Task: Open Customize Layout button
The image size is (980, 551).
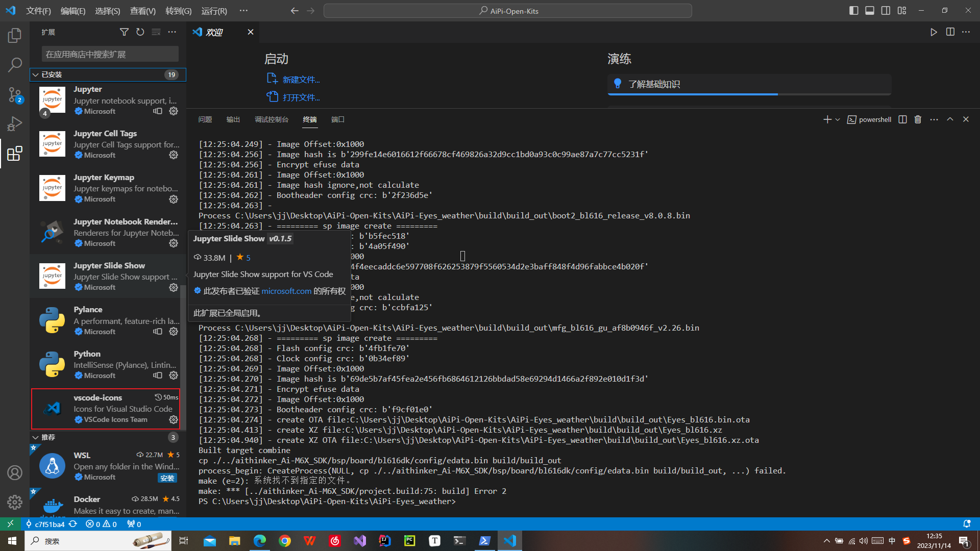Action: pos(902,11)
